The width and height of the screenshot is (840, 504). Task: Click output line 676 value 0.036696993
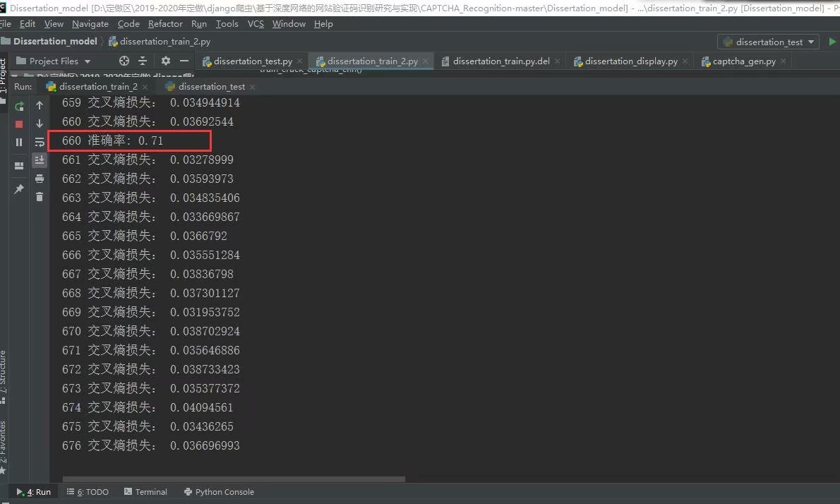pyautogui.click(x=205, y=445)
